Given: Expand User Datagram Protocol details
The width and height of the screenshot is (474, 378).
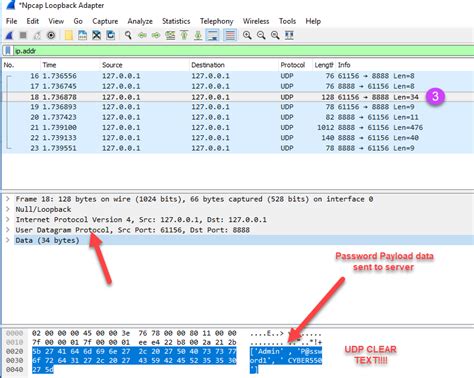Looking at the screenshot, I should pyautogui.click(x=8, y=230).
